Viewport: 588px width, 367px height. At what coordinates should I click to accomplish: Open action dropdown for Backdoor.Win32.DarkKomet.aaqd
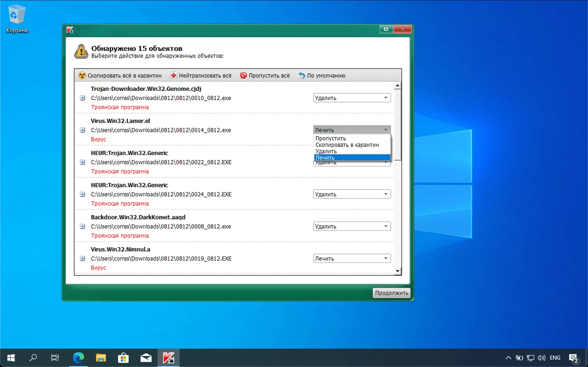click(x=352, y=226)
